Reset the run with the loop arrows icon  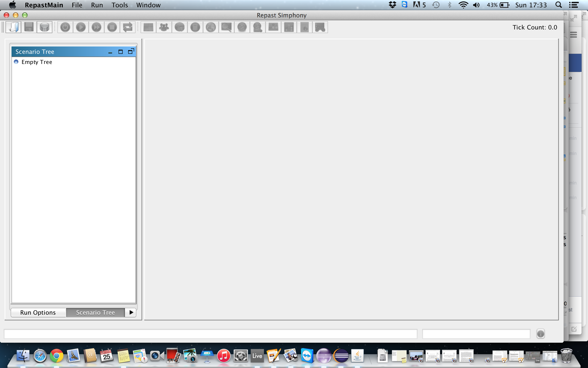pyautogui.click(x=127, y=27)
